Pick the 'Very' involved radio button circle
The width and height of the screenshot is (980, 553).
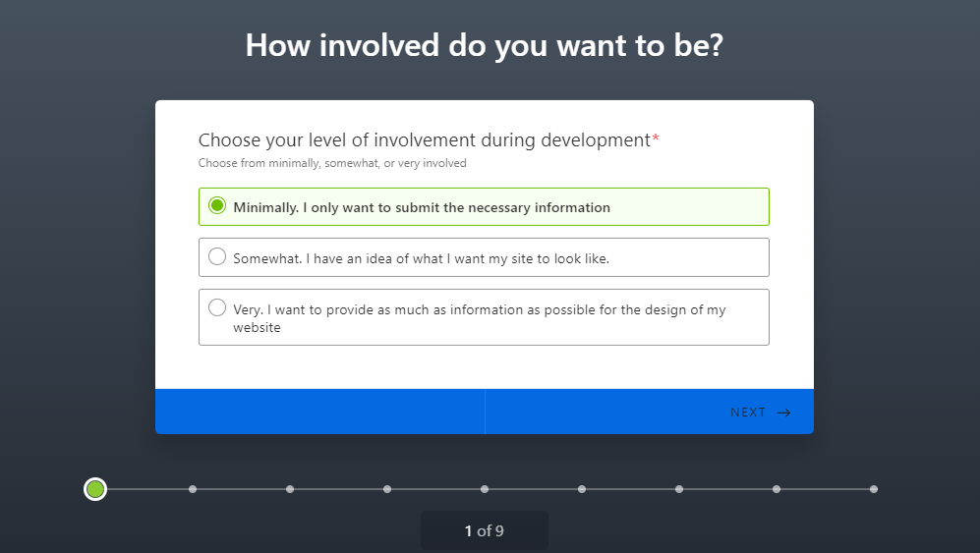point(217,307)
